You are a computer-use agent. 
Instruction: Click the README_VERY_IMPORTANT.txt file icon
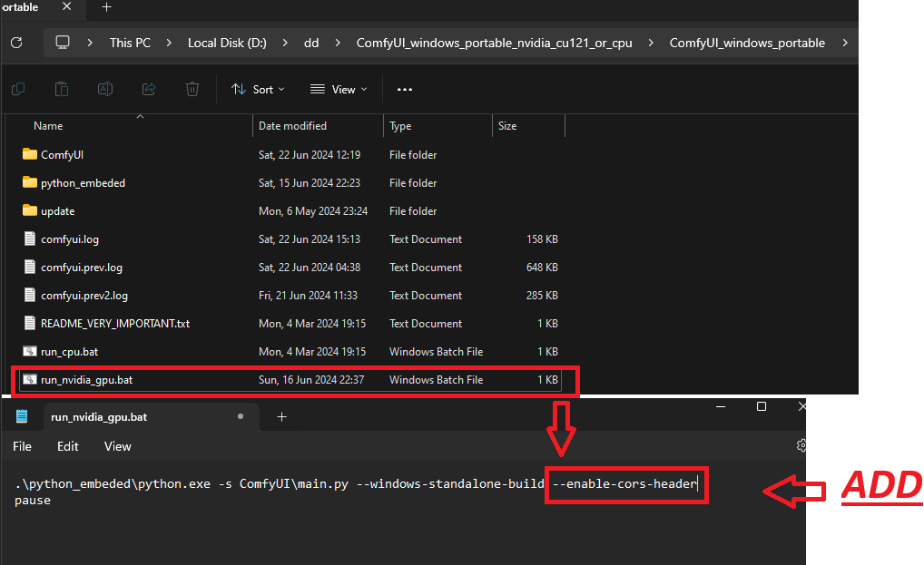[x=29, y=323]
